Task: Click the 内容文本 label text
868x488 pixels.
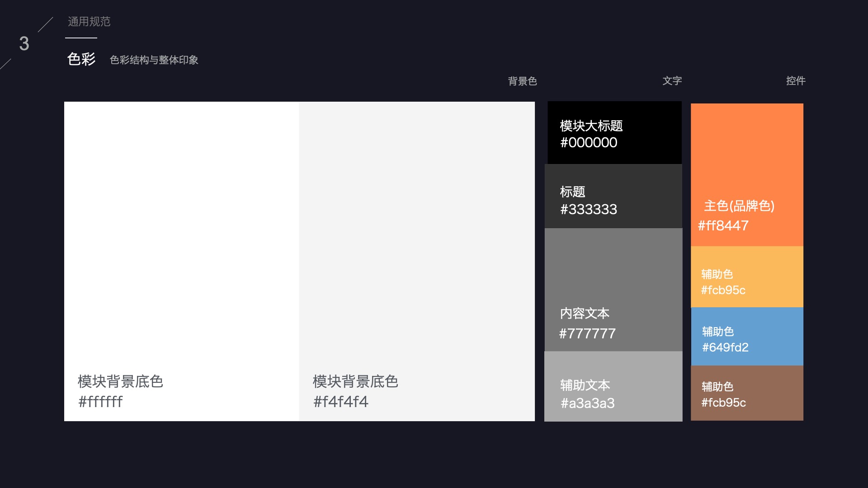Action: [584, 313]
